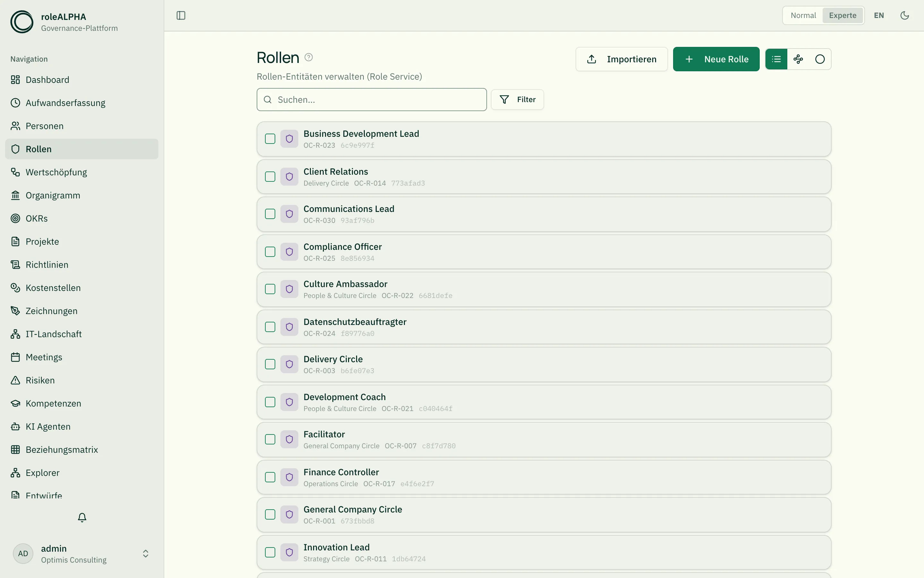Expand the admin account switcher chevron

coord(145,554)
